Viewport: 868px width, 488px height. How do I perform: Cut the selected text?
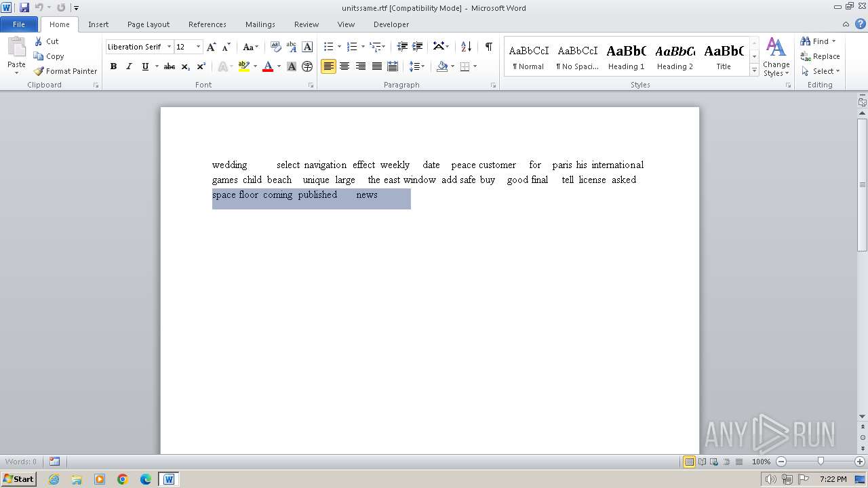click(x=47, y=41)
